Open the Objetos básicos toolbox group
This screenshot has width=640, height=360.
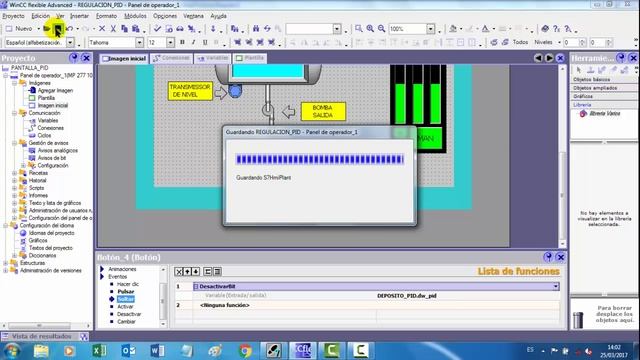pyautogui.click(x=604, y=80)
